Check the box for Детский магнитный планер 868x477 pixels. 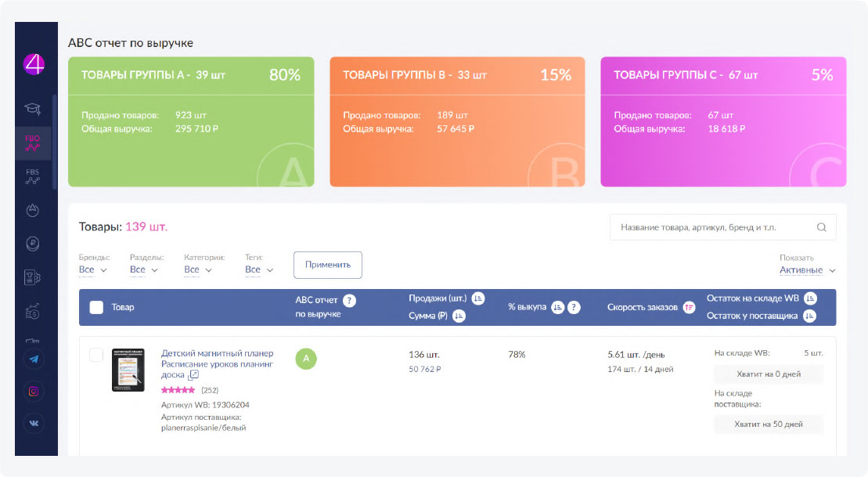[x=96, y=355]
